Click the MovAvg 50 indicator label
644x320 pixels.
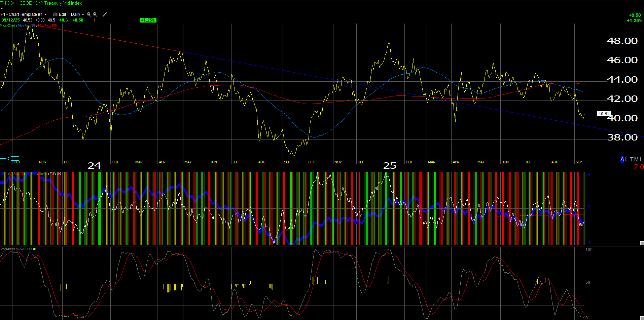tap(27, 26)
